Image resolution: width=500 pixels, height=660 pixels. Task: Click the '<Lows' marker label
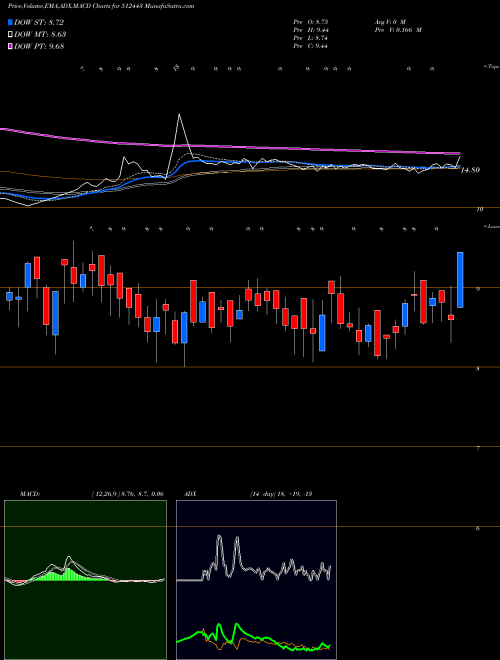(491, 226)
